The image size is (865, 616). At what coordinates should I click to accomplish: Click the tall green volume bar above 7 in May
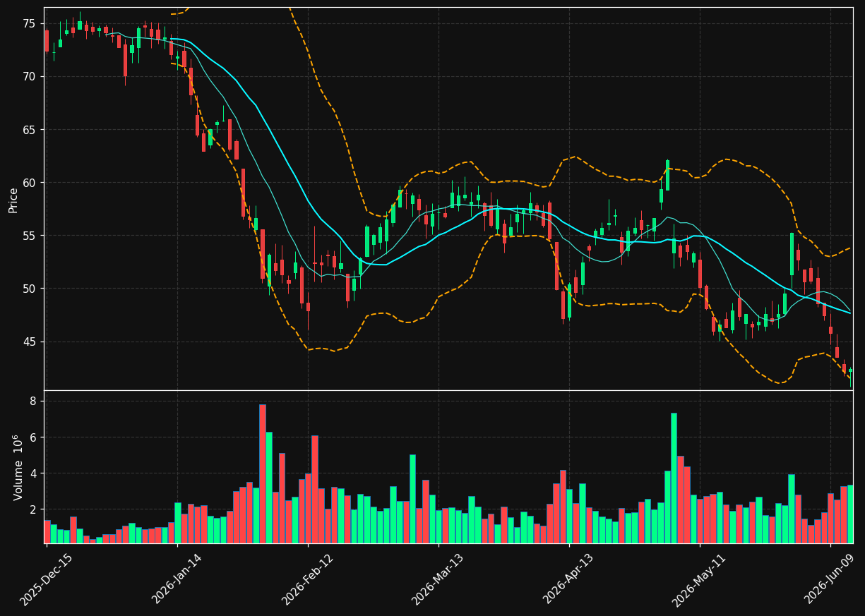(674, 478)
